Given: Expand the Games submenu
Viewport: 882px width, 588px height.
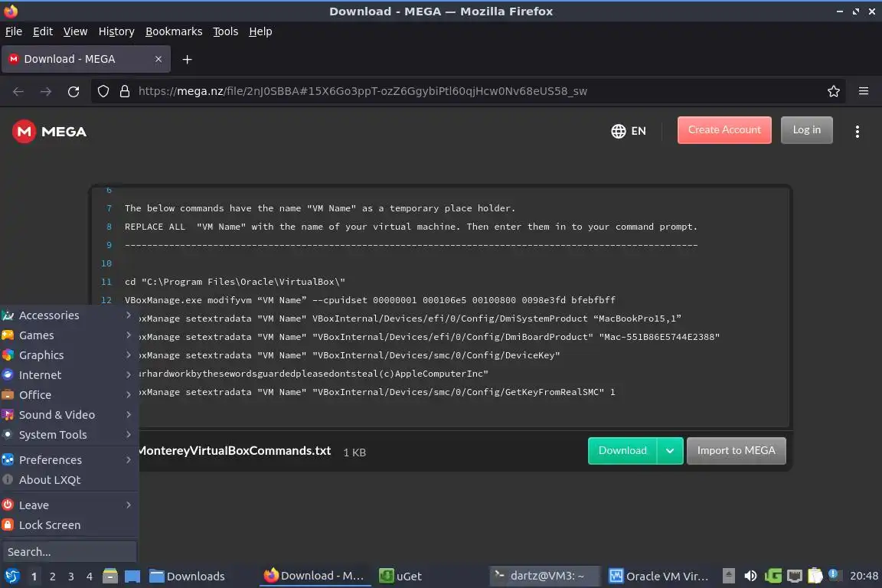Looking at the screenshot, I should coord(69,335).
